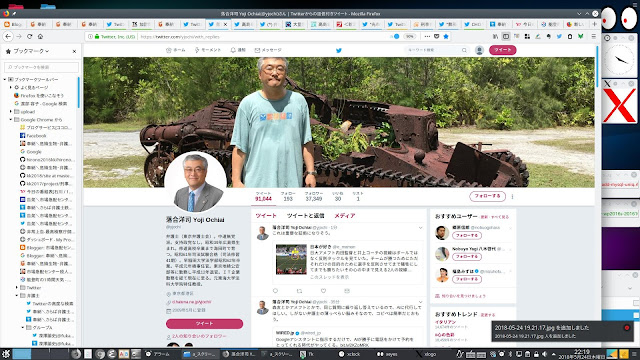Collapse the 弁護士 bookmark folder
640x360 pixels.
(17, 296)
